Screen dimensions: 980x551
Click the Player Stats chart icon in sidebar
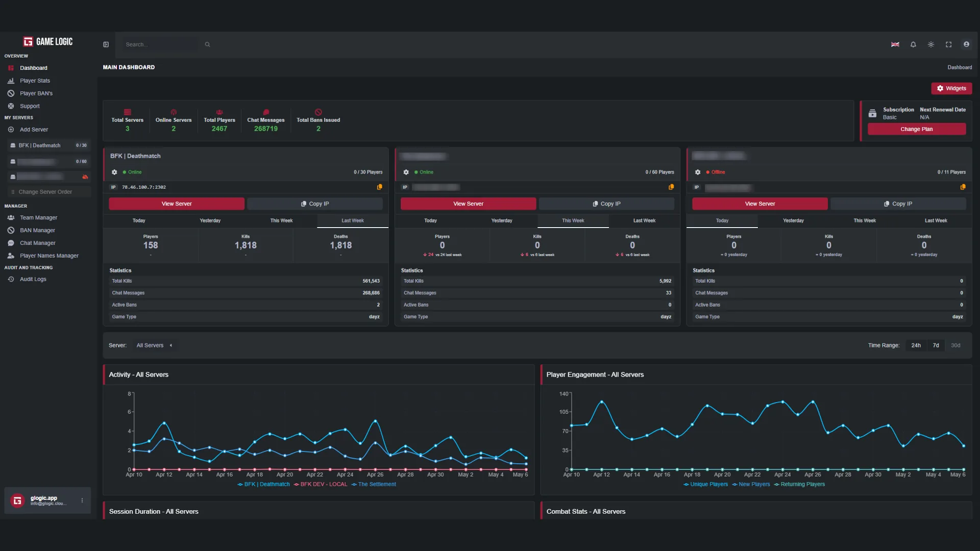tap(11, 81)
